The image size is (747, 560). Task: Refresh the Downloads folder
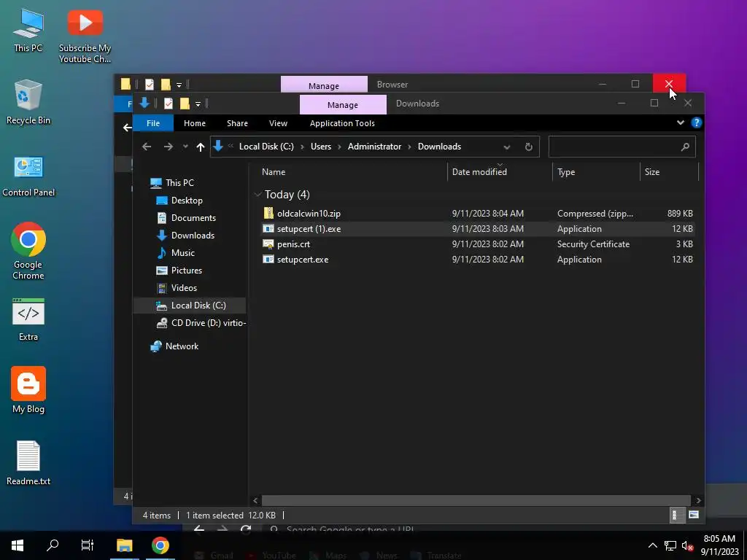tap(528, 147)
